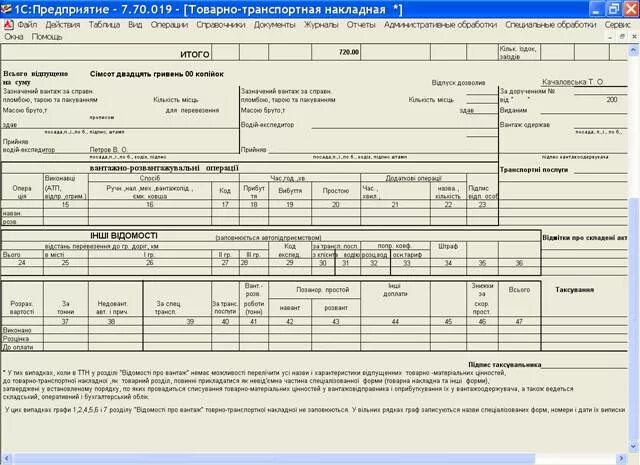This screenshot has height=465, width=640.
Task: Open the Документы menu
Action: point(274,25)
